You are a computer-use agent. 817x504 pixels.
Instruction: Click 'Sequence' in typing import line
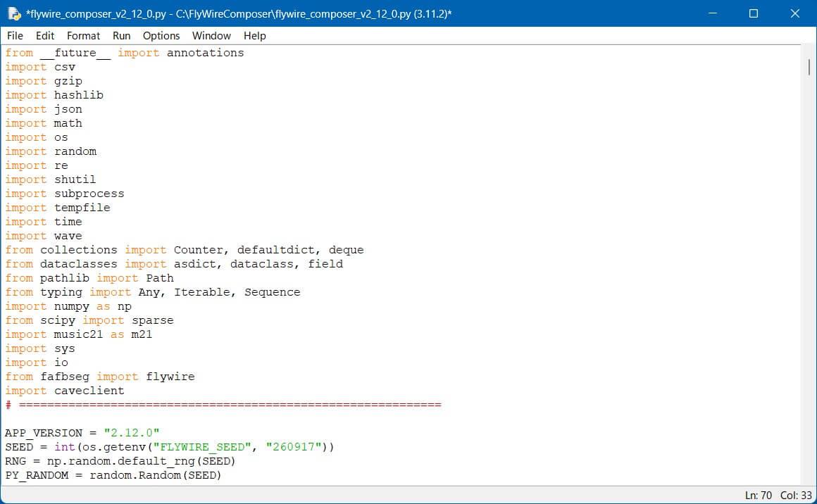[273, 292]
